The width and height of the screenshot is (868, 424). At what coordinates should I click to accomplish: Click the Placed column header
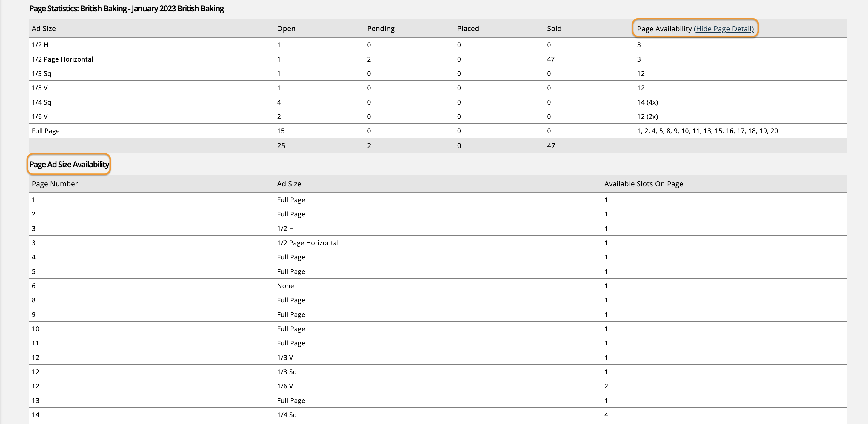468,29
